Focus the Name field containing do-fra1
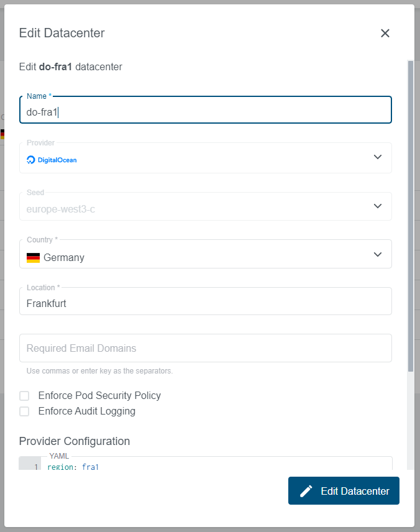The image size is (420, 532). (205, 112)
